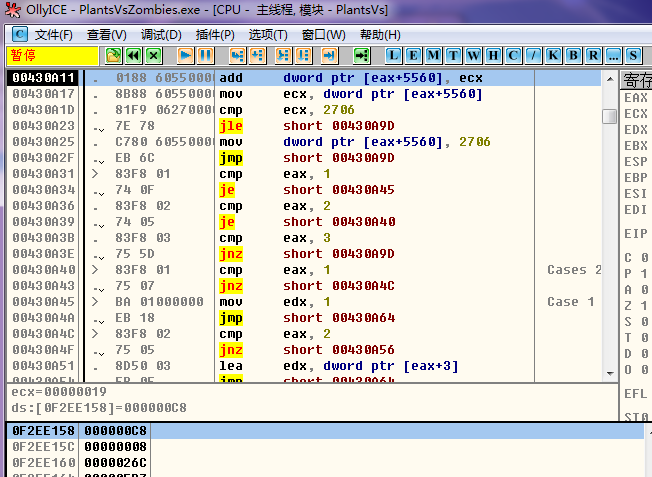Image resolution: width=652 pixels, height=477 pixels.
Task: Click the Trace into icon
Action: (x=283, y=55)
